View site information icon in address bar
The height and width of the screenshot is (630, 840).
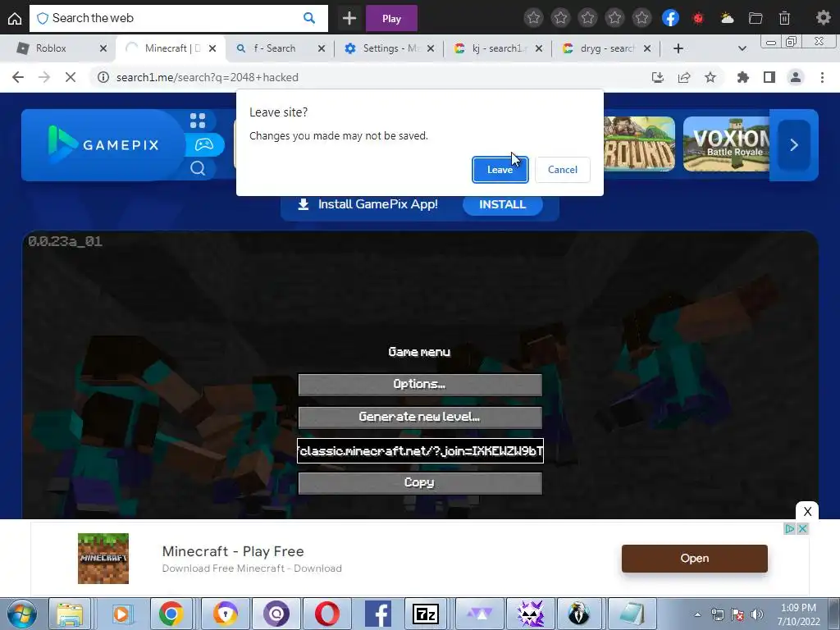(x=103, y=77)
